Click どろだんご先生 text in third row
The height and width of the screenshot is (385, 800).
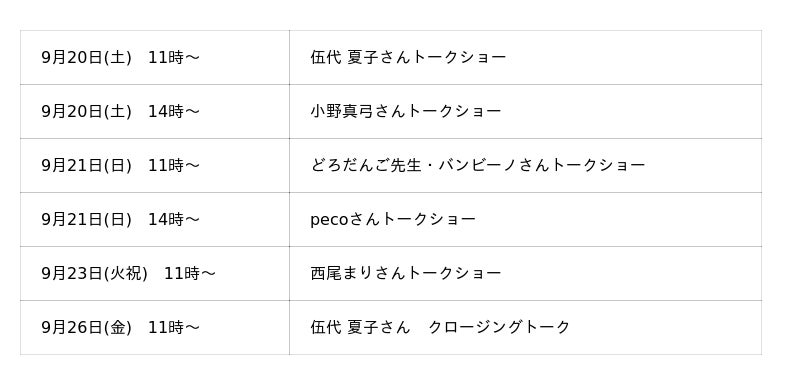(x=366, y=165)
